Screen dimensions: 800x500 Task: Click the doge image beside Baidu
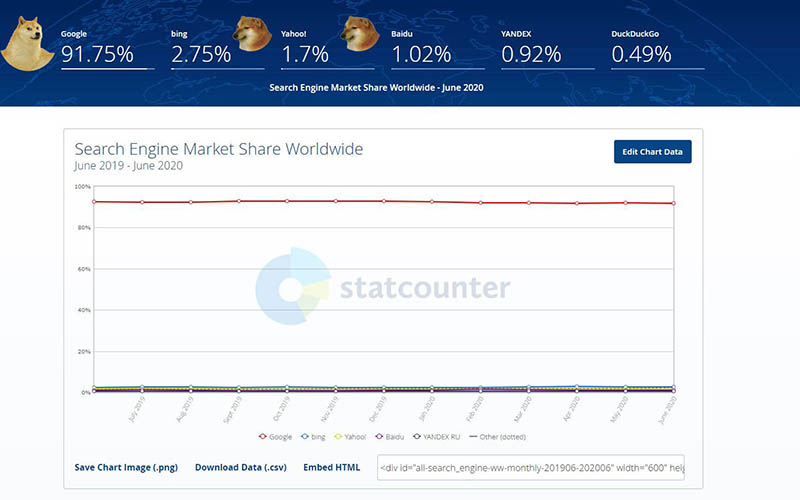click(360, 33)
